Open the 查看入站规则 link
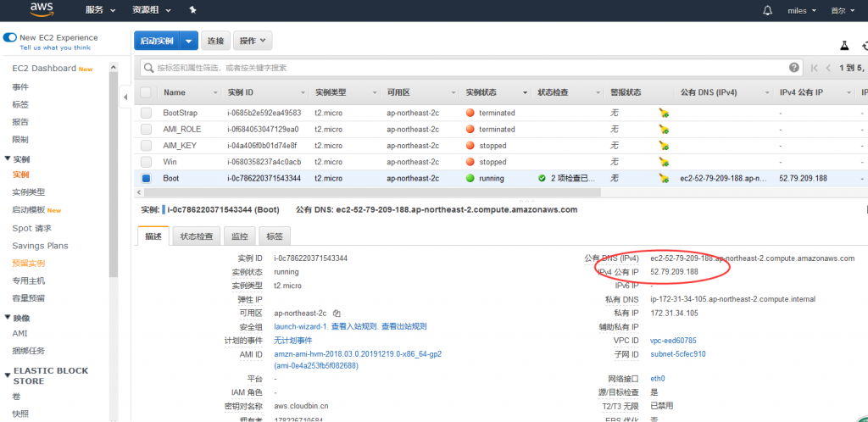868x422 pixels. pyautogui.click(x=354, y=326)
